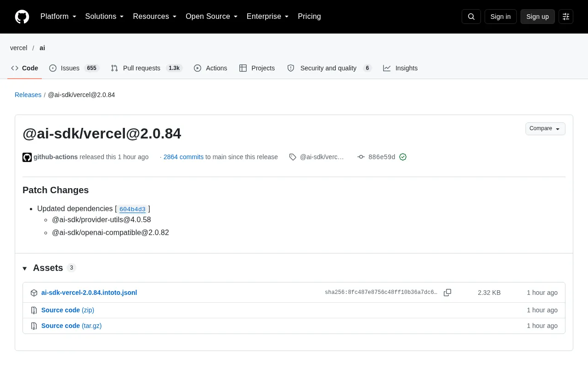Open the Open Source dropdown

point(212,17)
